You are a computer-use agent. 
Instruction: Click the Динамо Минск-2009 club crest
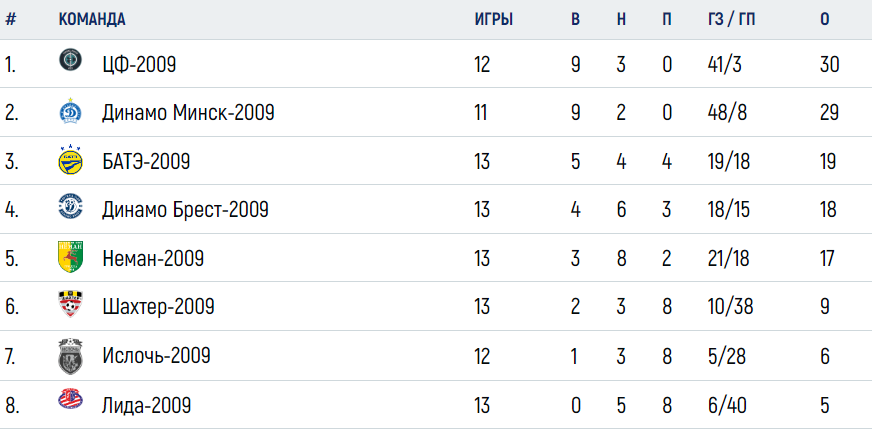click(x=71, y=111)
